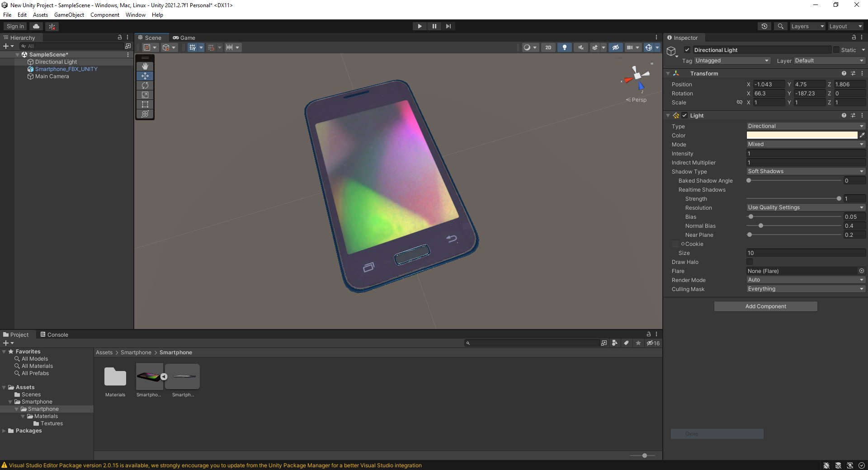The width and height of the screenshot is (868, 470).
Task: Open light Type Directional dropdown
Action: coord(806,126)
